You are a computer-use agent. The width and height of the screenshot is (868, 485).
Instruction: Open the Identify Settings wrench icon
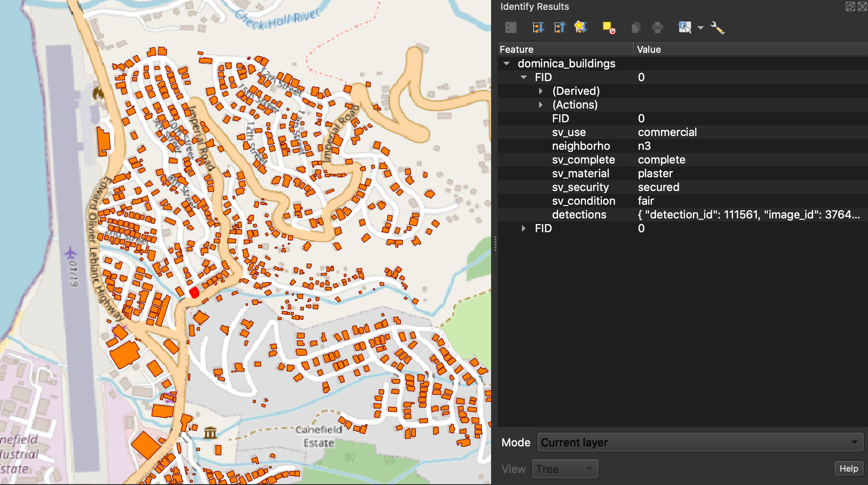(x=717, y=28)
